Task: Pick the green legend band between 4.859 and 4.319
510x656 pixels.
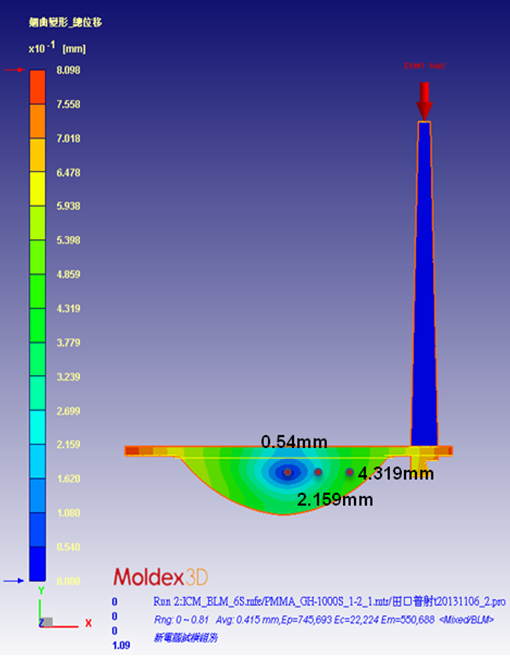Action: click(37, 292)
